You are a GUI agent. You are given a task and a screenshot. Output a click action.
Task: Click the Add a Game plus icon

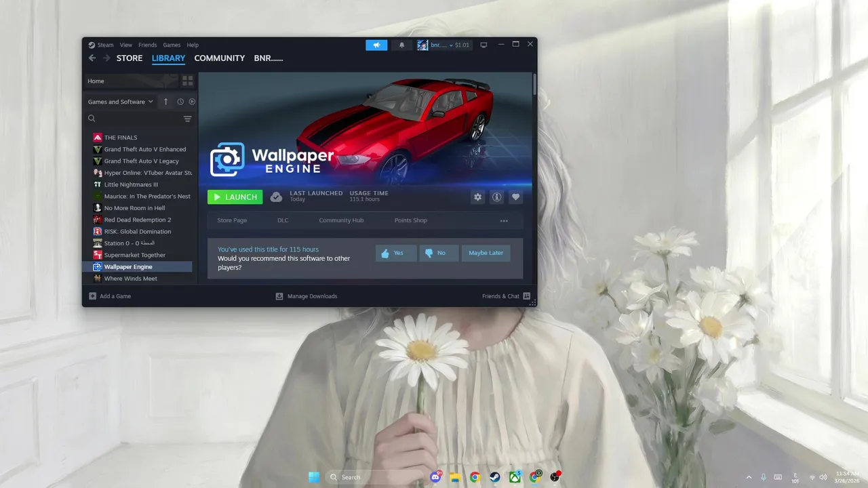93,296
